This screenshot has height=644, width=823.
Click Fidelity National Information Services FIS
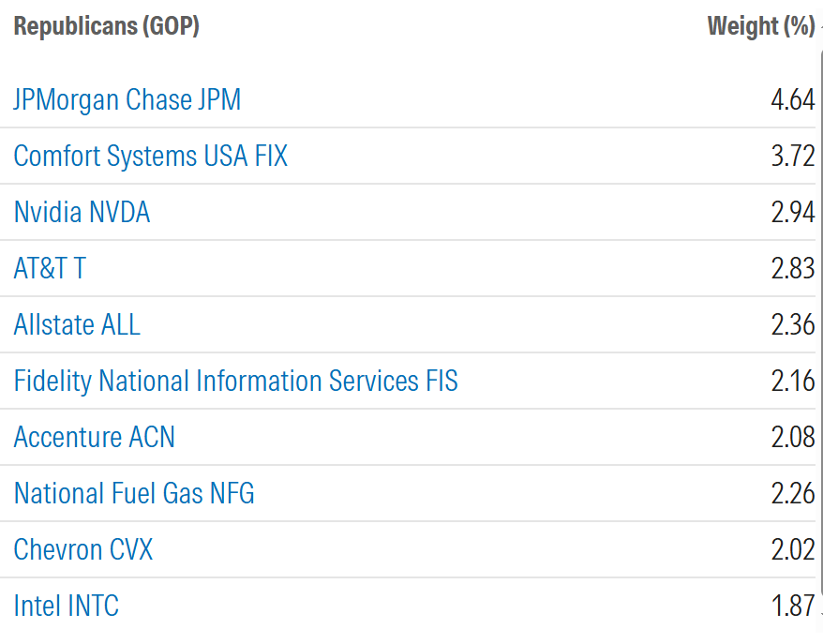[235, 381]
